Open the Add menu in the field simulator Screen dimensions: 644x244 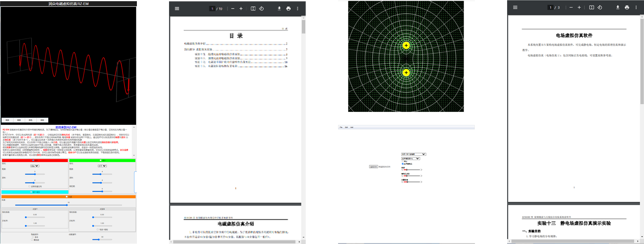[x=352, y=127]
